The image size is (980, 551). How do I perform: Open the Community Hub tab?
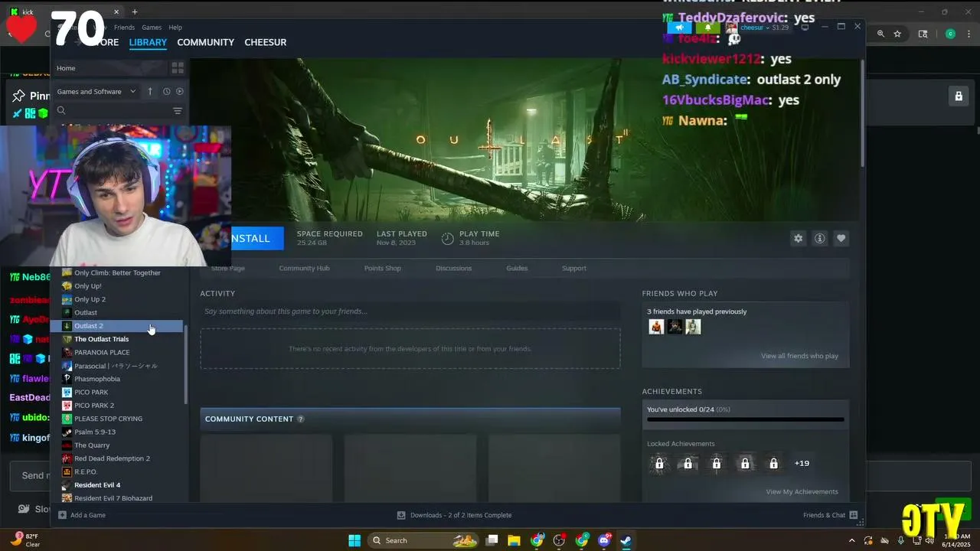[304, 269]
